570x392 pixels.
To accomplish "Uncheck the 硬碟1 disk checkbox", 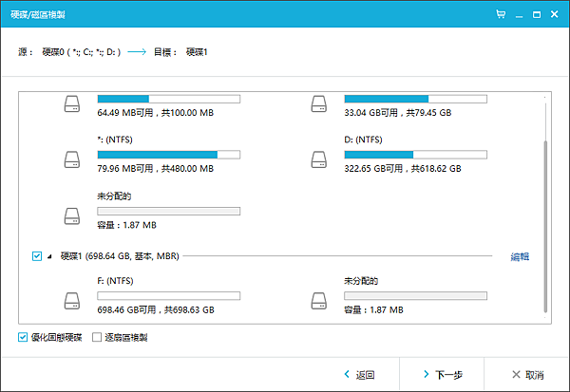I will pyautogui.click(x=36, y=256).
